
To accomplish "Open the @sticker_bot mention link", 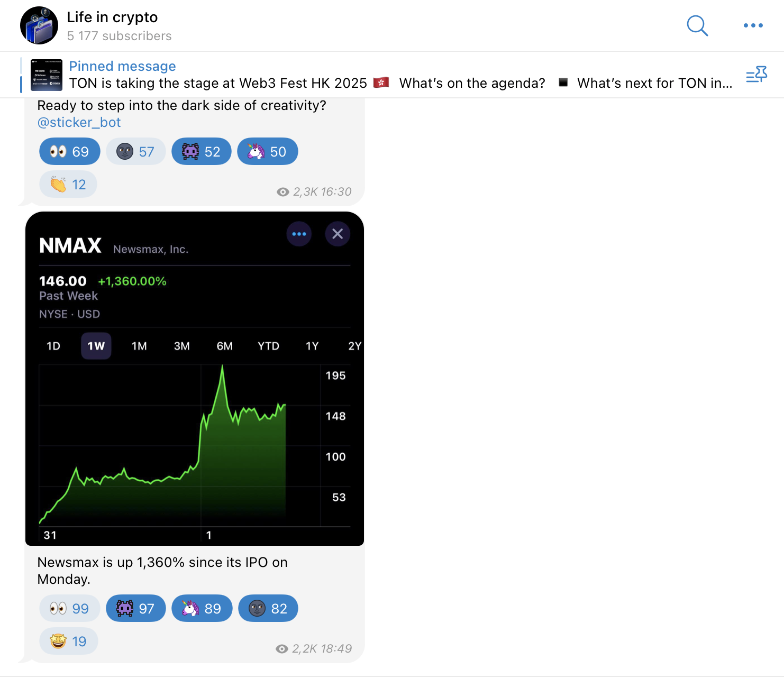I will [x=79, y=123].
